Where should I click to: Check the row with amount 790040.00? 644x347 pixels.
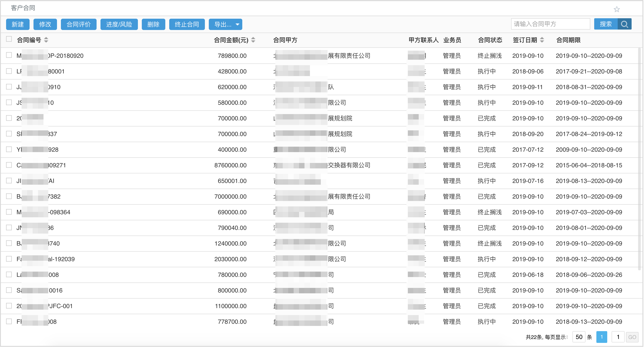click(9, 227)
